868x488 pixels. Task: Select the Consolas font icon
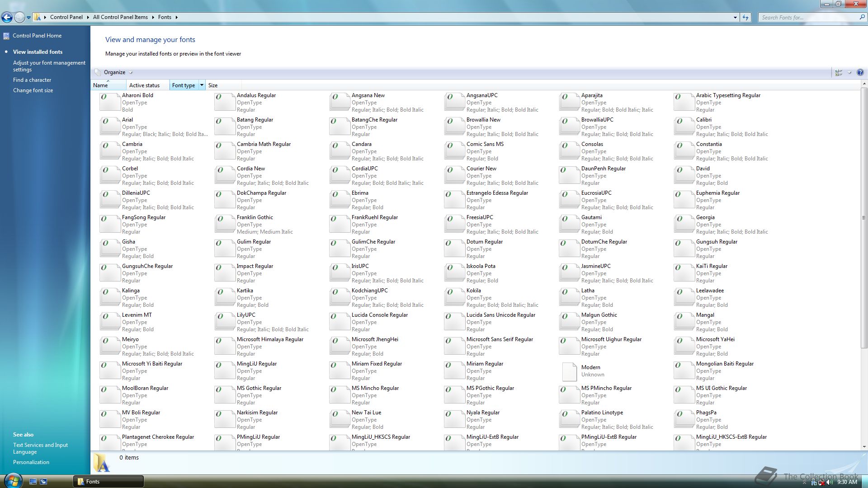click(569, 151)
